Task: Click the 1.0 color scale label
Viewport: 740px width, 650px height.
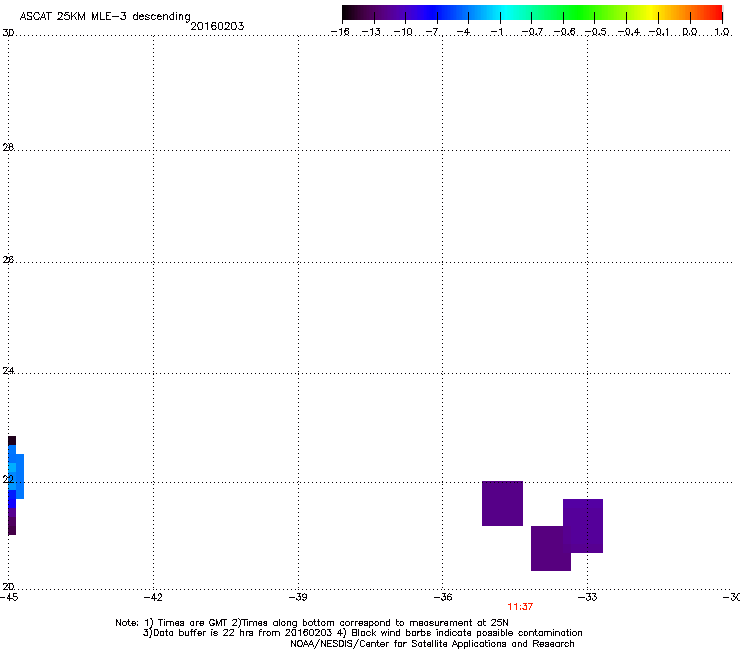Action: tap(722, 32)
